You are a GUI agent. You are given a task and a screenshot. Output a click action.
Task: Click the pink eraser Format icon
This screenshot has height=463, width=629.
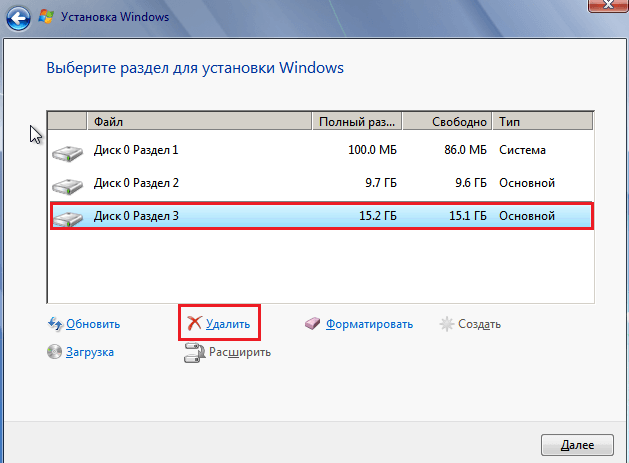tap(312, 323)
